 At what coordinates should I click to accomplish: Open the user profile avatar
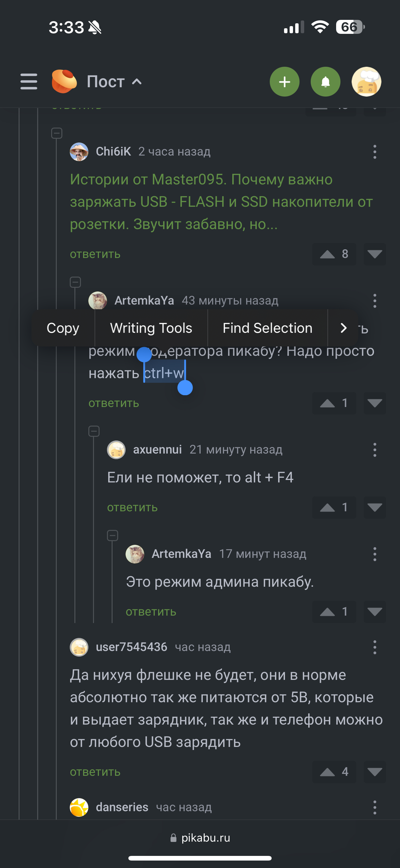(x=366, y=82)
